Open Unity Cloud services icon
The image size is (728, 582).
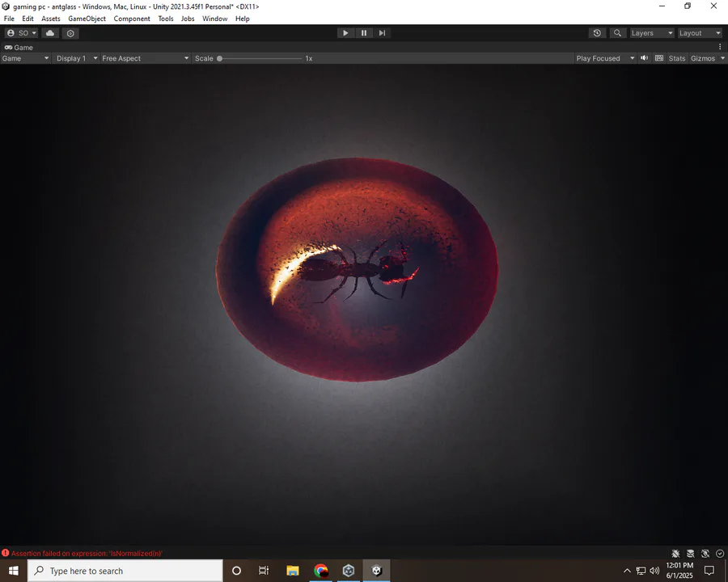pyautogui.click(x=50, y=33)
